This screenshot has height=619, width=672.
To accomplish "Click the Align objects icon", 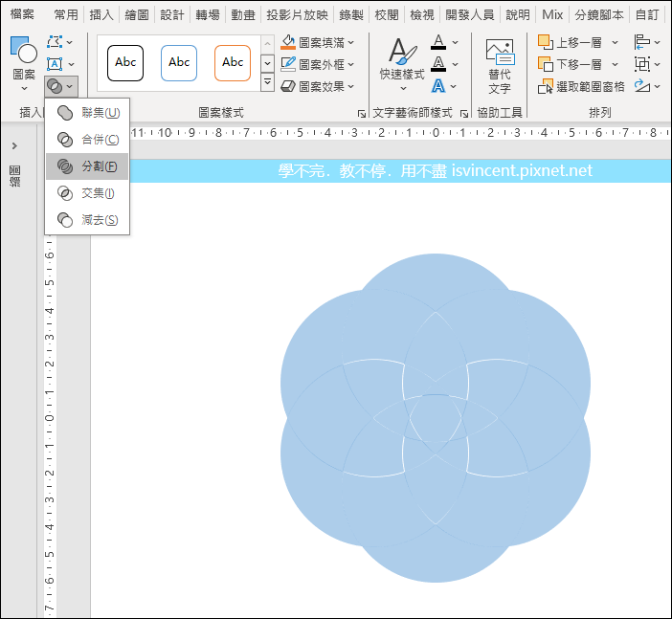I will [642, 42].
